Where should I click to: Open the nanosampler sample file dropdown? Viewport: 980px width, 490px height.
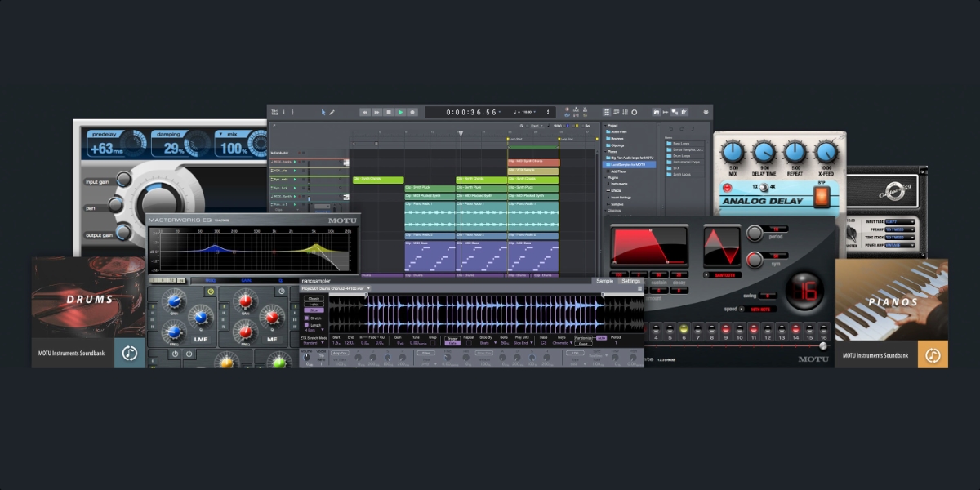336,288
